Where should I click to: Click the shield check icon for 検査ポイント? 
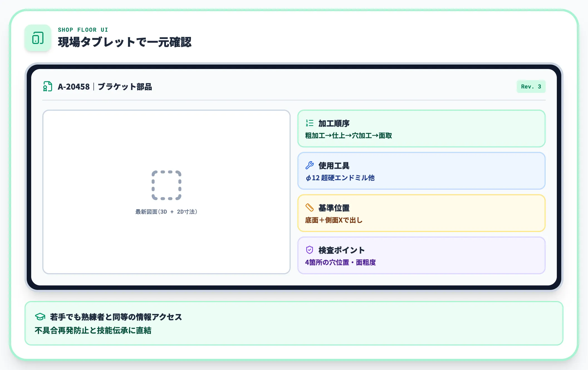click(x=310, y=250)
